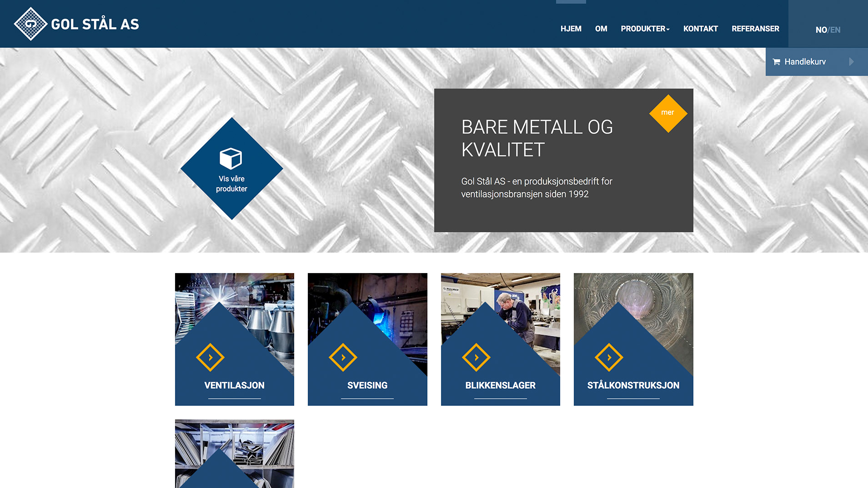Viewport: 868px width, 488px height.
Task: Open the Stålkonstruksjon category label
Action: (x=633, y=385)
